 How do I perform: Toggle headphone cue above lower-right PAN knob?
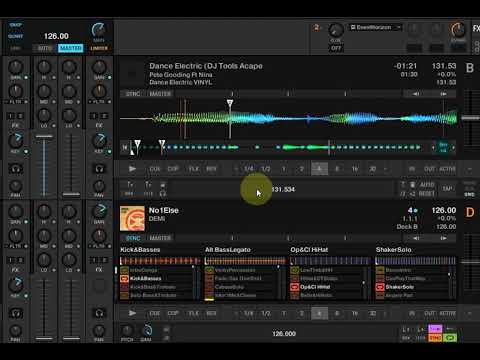[99, 313]
